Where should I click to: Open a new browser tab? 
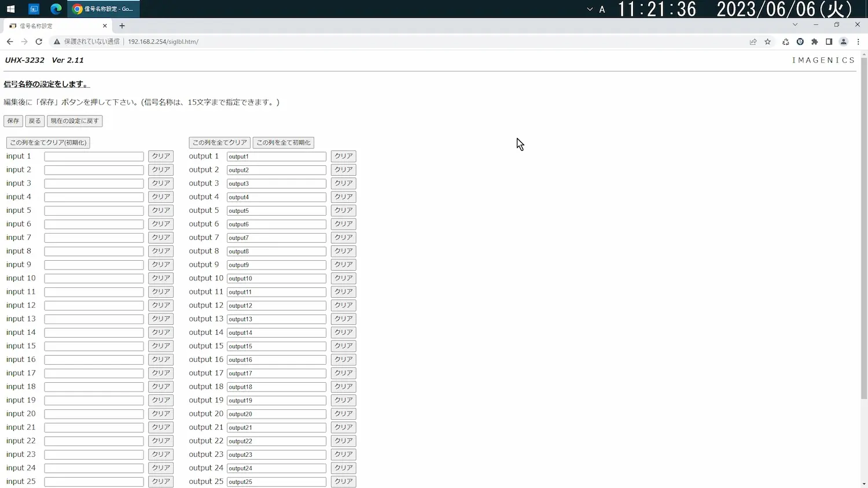(122, 26)
